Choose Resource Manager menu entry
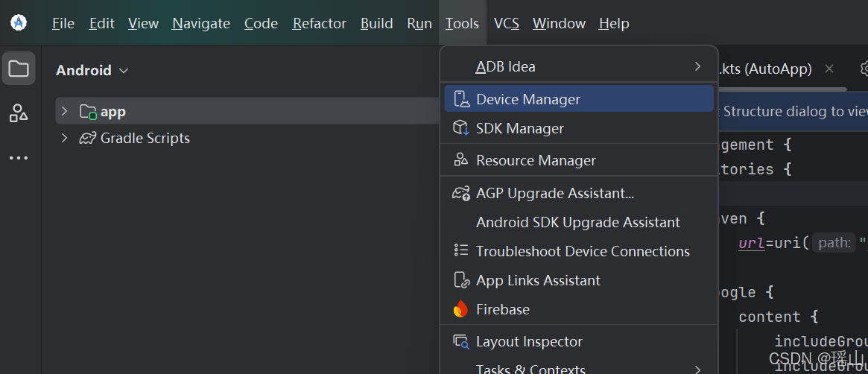Viewport: 868px width, 374px height. point(578,160)
